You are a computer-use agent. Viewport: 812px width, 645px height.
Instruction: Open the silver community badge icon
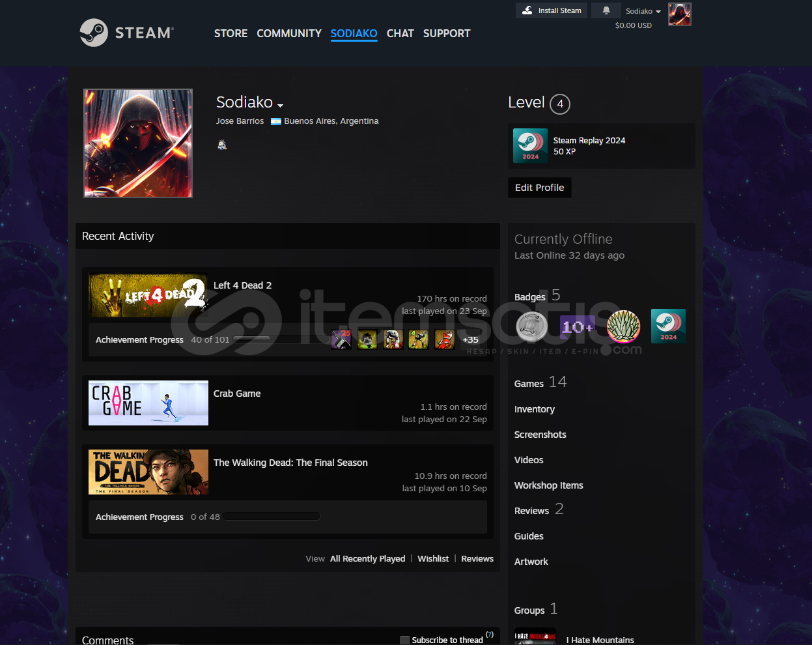tap(532, 326)
